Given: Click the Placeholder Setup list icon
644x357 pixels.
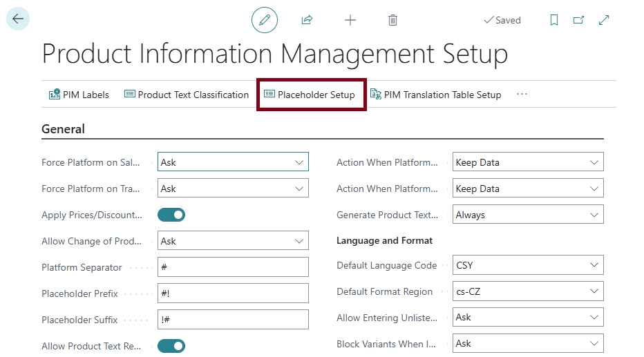Looking at the screenshot, I should pos(269,94).
